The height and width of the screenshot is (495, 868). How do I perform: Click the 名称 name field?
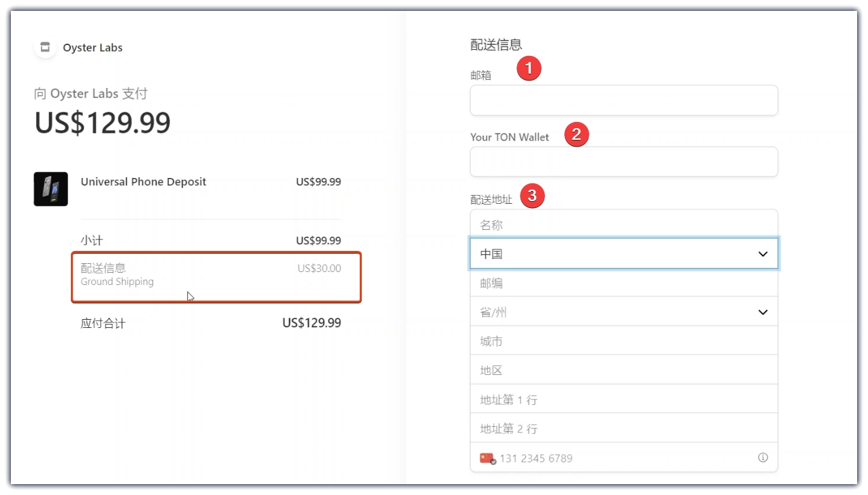coord(623,224)
